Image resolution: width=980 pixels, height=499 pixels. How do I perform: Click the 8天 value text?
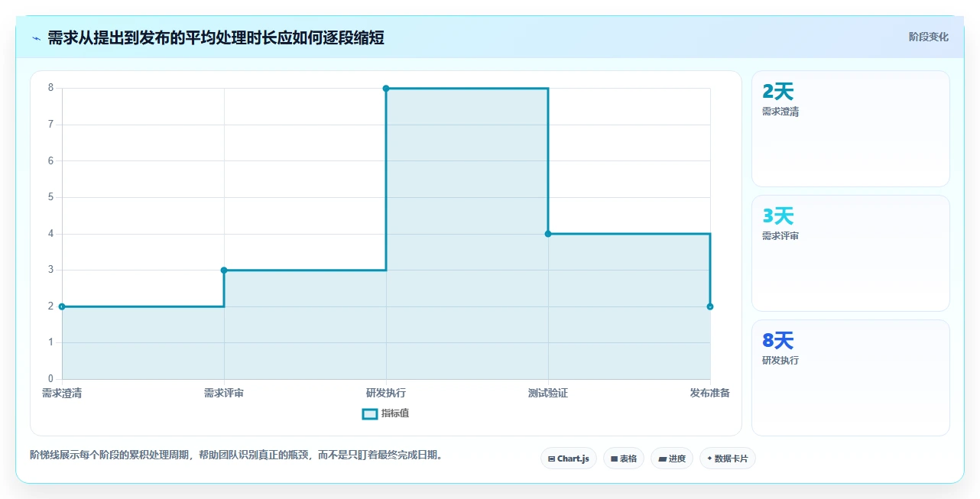tap(778, 341)
